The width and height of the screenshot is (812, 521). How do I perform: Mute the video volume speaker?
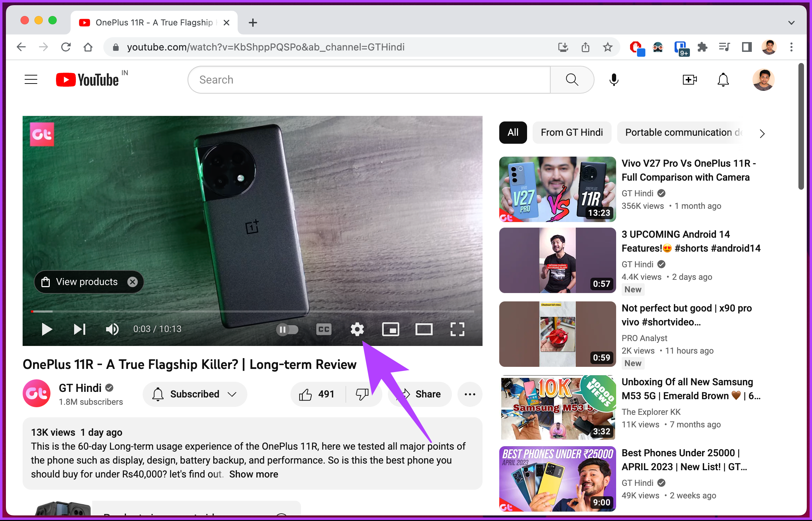point(112,329)
